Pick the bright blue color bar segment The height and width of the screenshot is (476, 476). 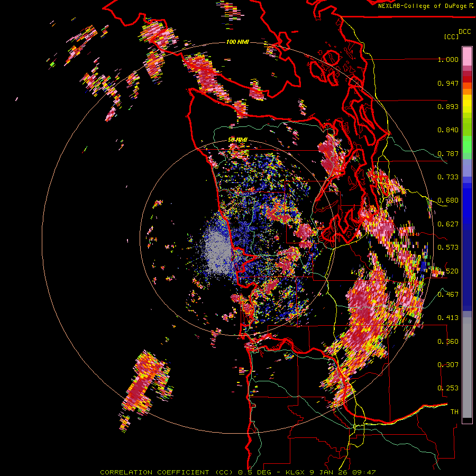click(467, 204)
